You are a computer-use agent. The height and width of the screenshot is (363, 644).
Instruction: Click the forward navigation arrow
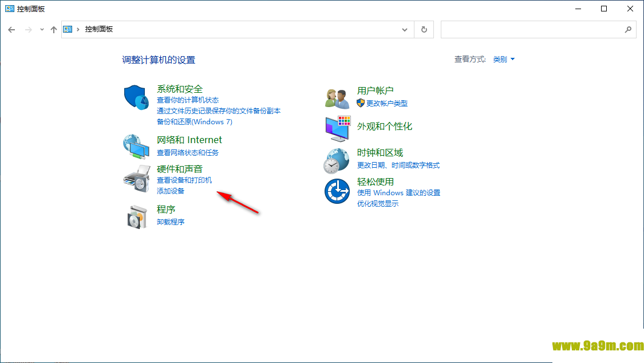click(29, 30)
